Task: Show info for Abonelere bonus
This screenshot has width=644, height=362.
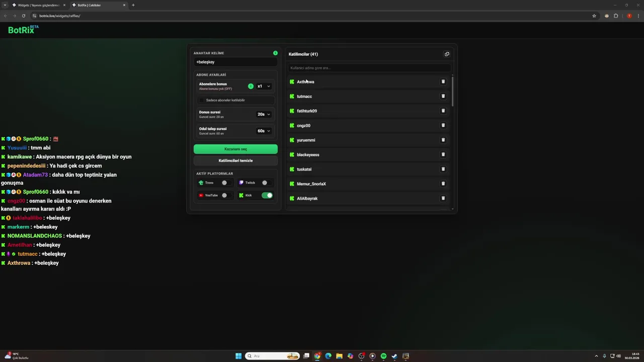Action: [x=251, y=86]
